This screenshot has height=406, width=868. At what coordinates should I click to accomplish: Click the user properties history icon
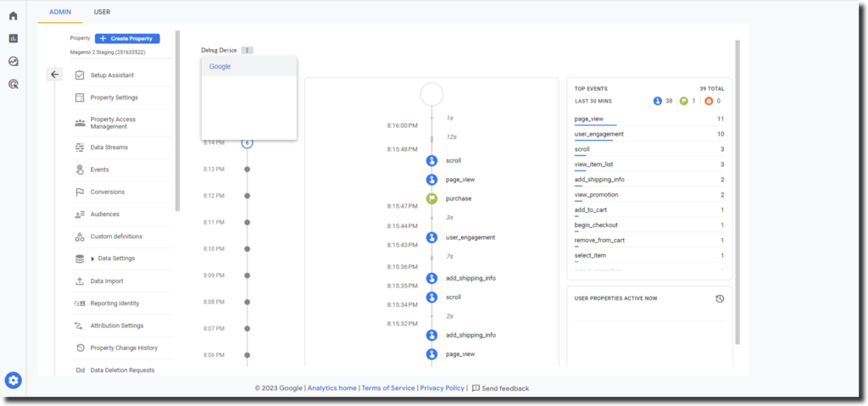[x=720, y=298]
